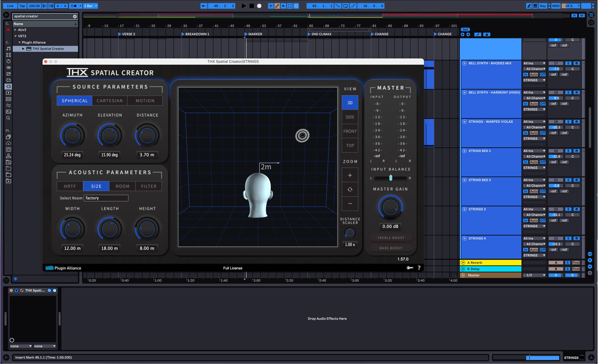Open the 1 Bar quantization menu
Viewport: 598px width, 364px height.
(91, 6)
